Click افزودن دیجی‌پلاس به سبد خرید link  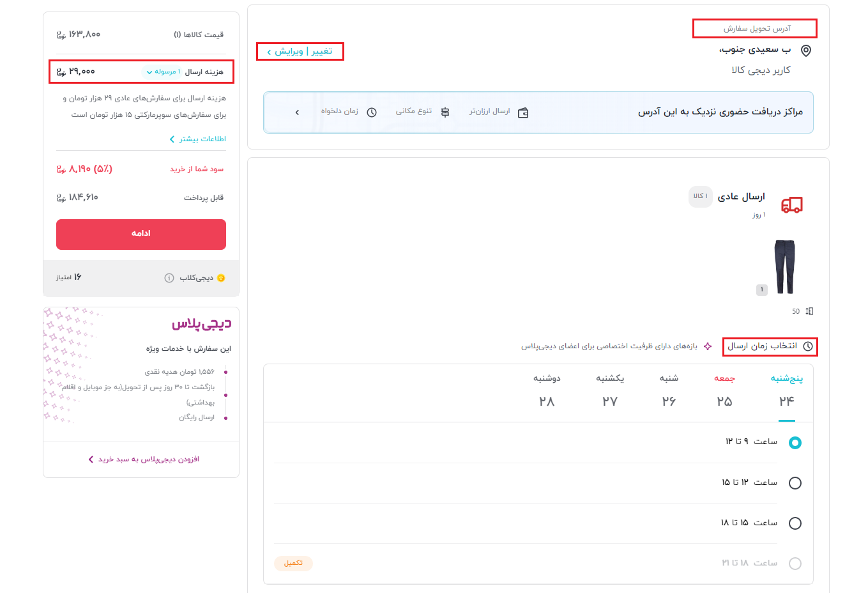[144, 459]
